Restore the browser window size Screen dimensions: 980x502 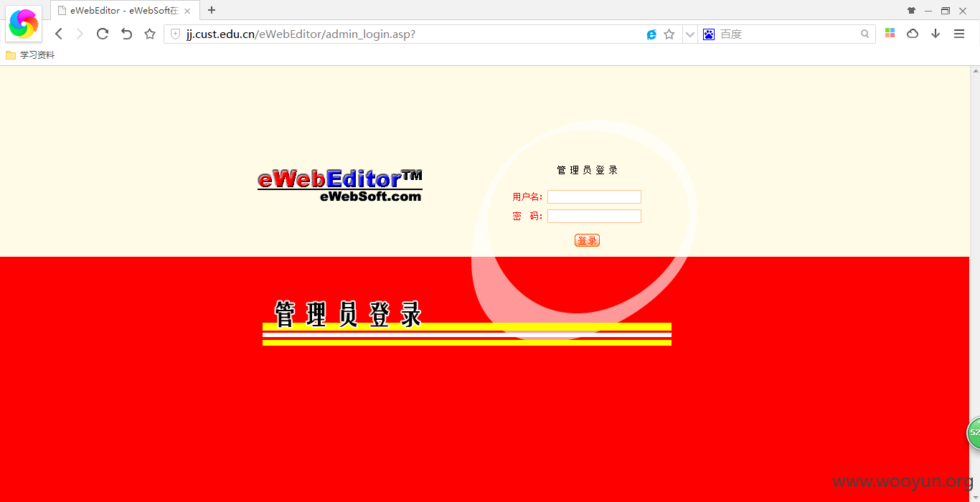pos(946,11)
